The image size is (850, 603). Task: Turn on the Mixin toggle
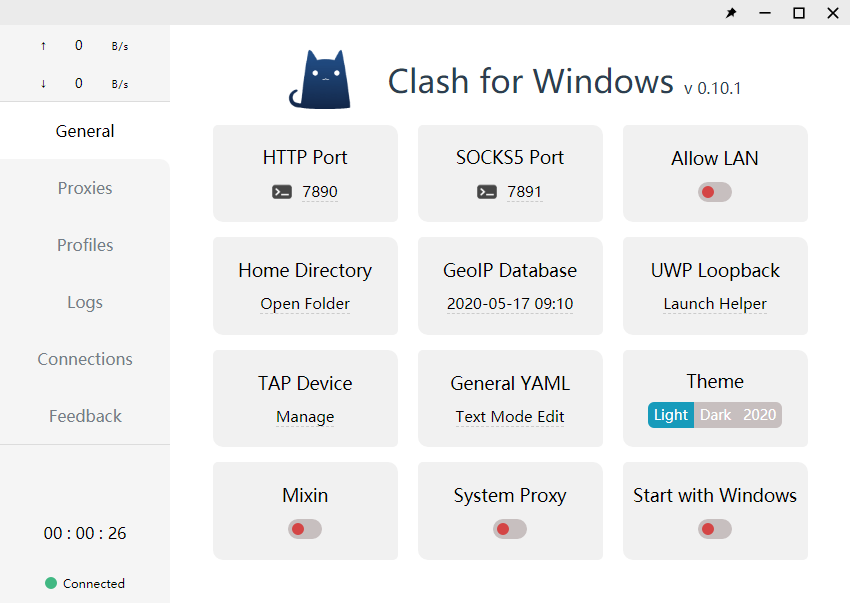(305, 529)
